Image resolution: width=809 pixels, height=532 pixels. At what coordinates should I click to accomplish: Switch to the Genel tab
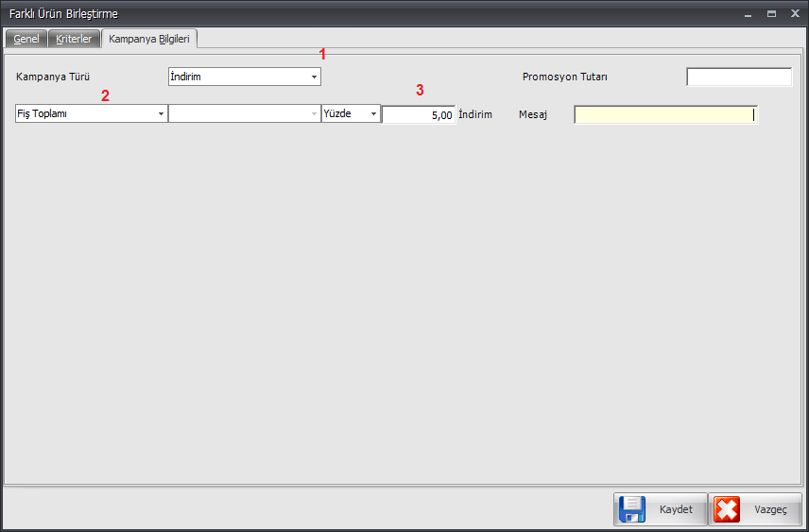pyautogui.click(x=26, y=40)
